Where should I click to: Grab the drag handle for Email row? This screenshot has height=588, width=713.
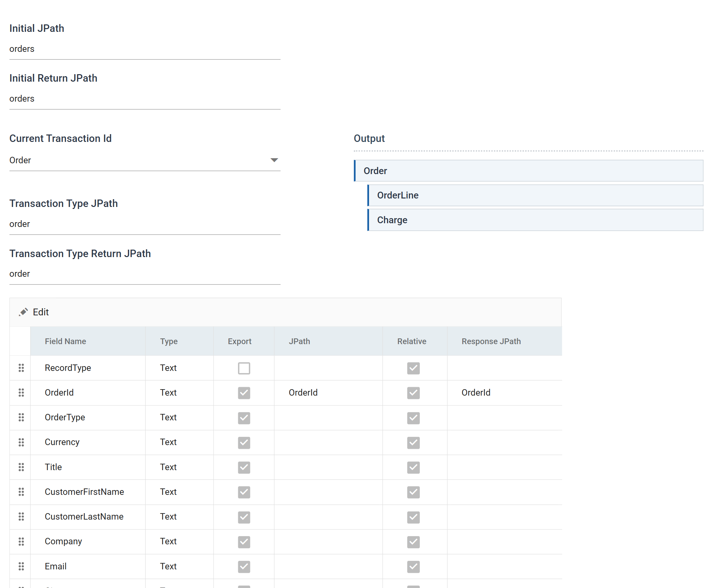click(x=21, y=566)
